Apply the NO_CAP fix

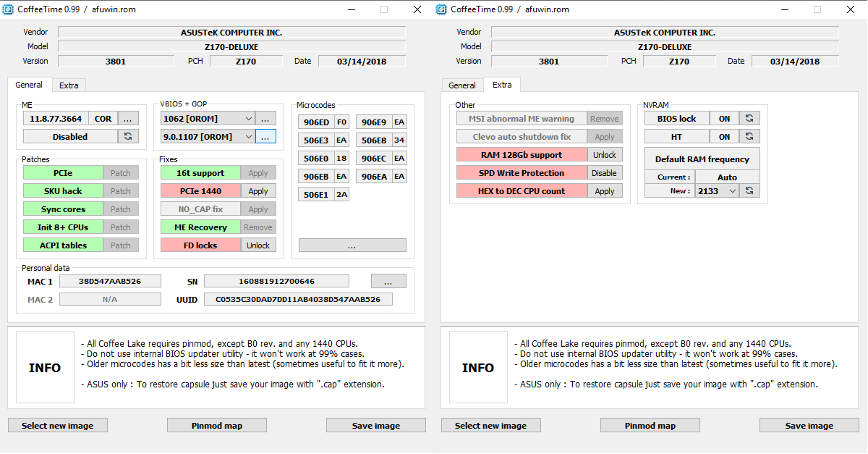point(258,209)
